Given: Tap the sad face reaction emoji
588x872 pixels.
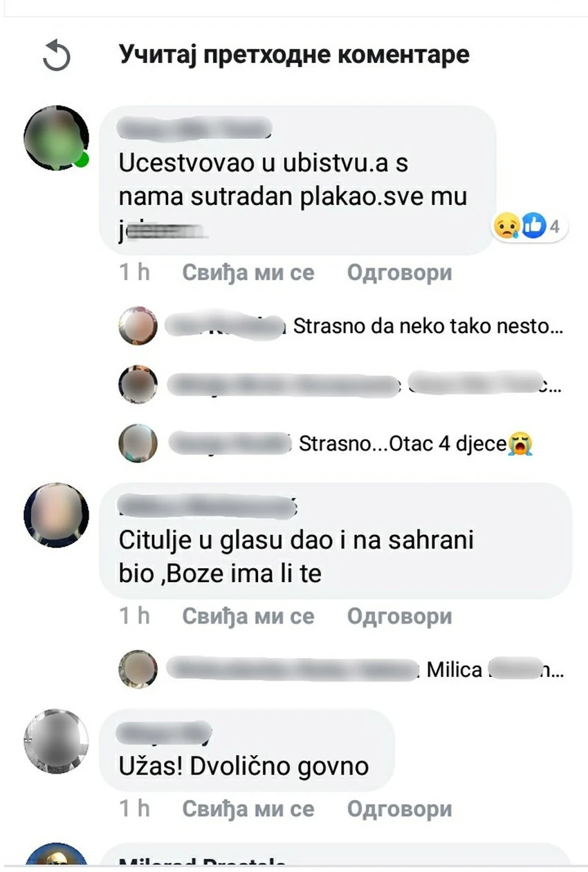Looking at the screenshot, I should tap(507, 226).
